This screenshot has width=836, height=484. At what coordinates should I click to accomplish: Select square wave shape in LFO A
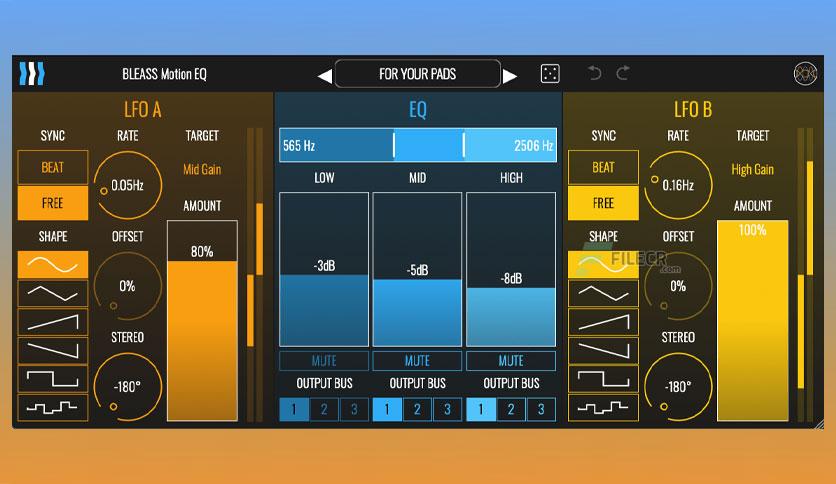53,379
